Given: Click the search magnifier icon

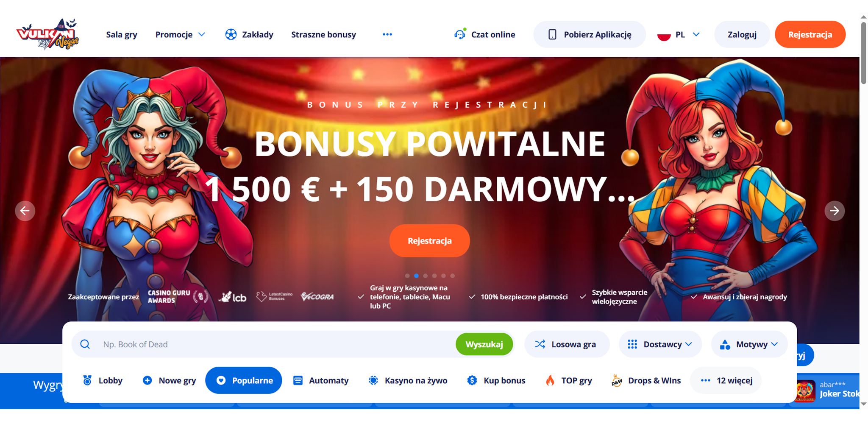Looking at the screenshot, I should (x=85, y=344).
